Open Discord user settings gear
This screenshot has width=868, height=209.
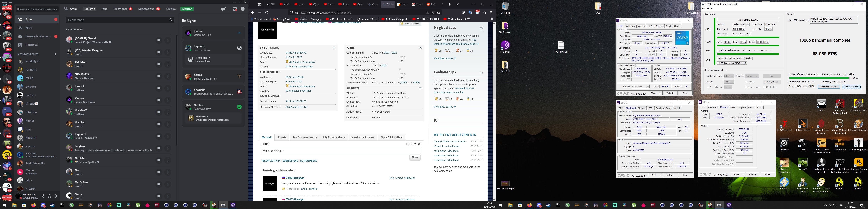56,196
